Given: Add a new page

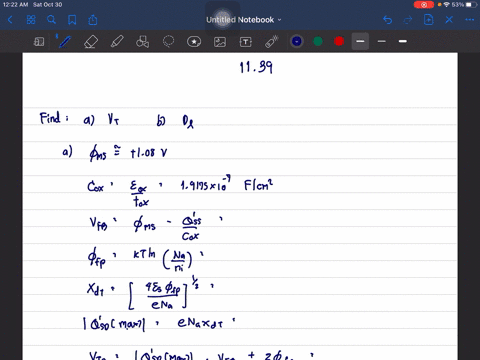Looking at the screenshot, I should click(429, 20).
